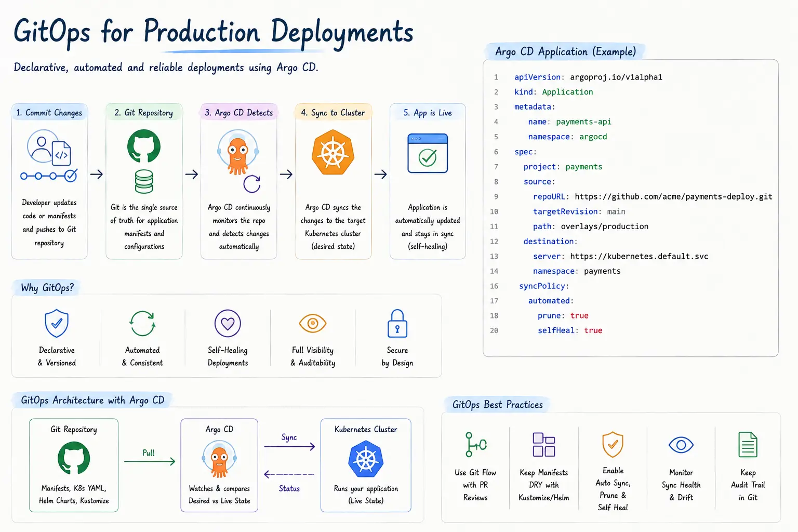
Task: Click the prune 'true' value
Action: pyautogui.click(x=579, y=315)
